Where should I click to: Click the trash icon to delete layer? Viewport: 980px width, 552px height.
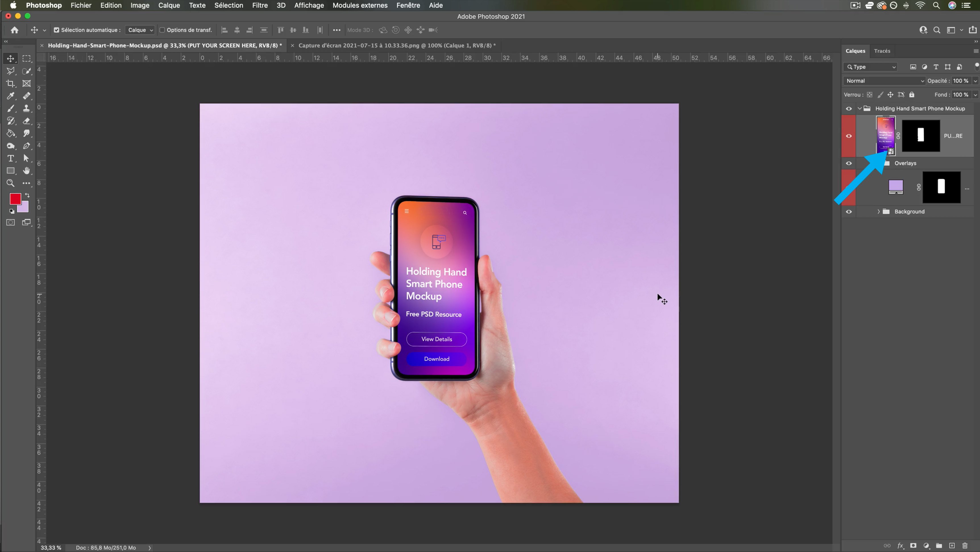tap(964, 545)
